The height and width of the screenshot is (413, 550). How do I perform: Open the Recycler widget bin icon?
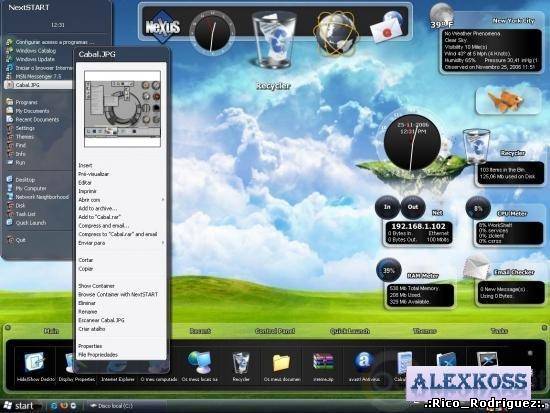pyautogui.click(x=476, y=146)
